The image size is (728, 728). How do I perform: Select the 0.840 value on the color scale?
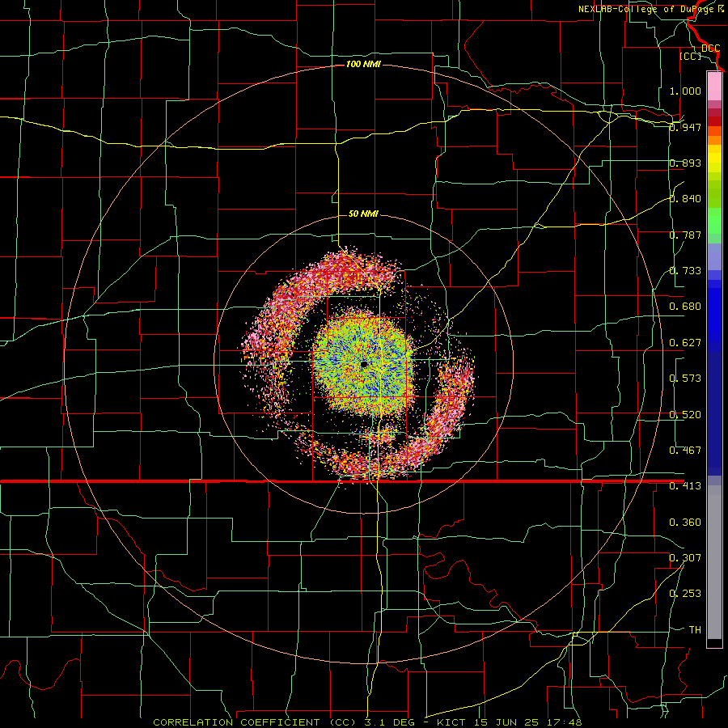tap(685, 199)
